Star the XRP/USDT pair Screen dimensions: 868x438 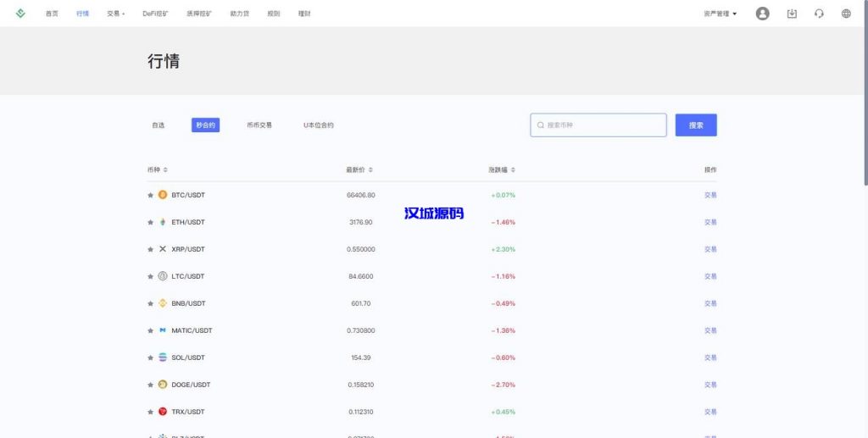[x=150, y=249]
